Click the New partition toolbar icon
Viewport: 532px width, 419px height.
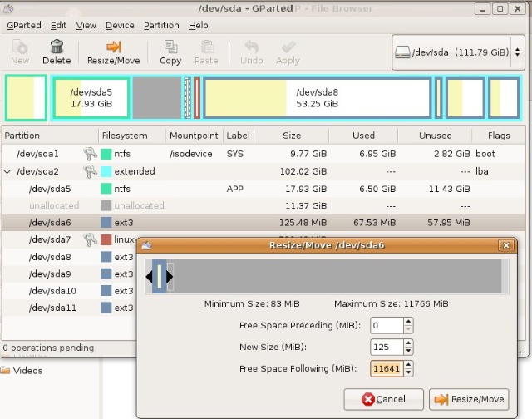[20, 52]
